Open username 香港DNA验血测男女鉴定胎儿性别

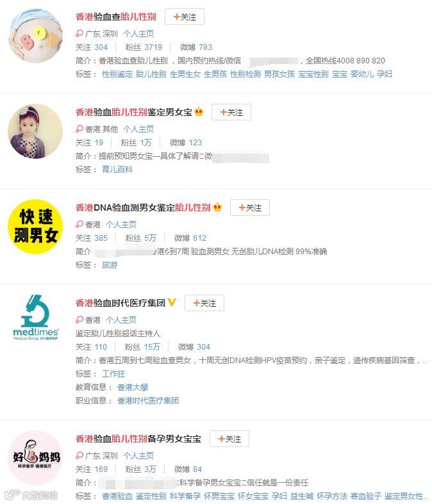pos(143,207)
